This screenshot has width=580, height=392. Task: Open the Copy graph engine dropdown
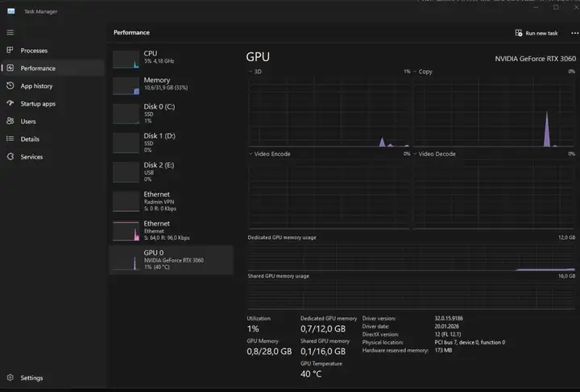pos(423,72)
